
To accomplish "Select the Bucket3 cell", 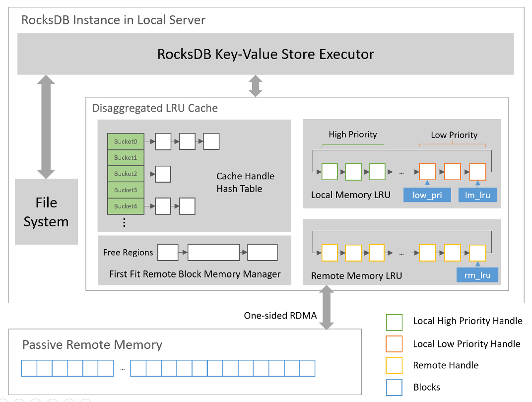I will coord(126,190).
